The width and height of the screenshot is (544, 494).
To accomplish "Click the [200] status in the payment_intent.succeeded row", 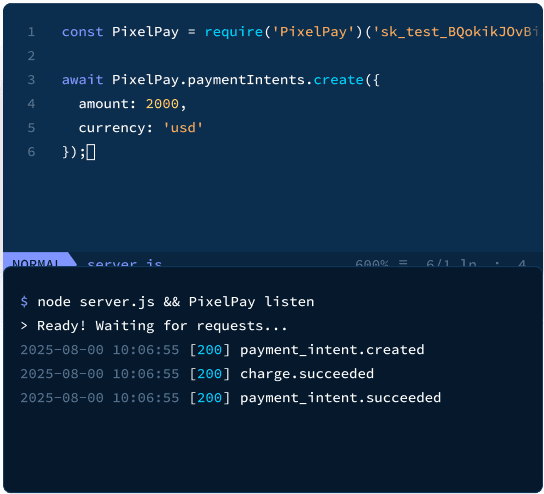I will click(x=210, y=398).
